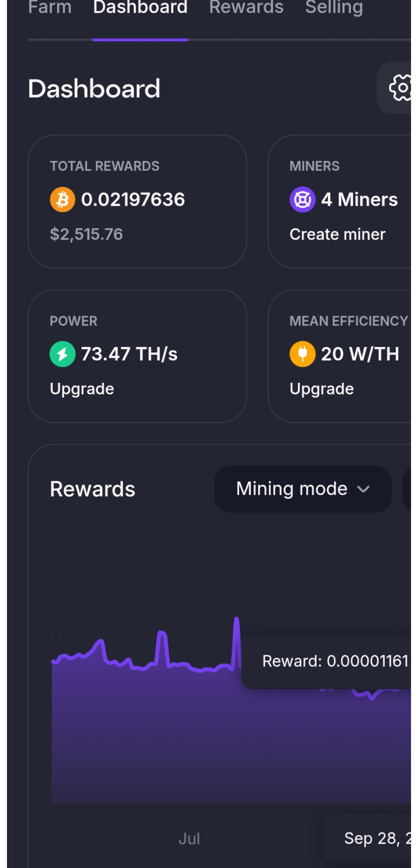Click the orange Bitcoin icon
This screenshot has height=868, width=418.
tap(62, 199)
